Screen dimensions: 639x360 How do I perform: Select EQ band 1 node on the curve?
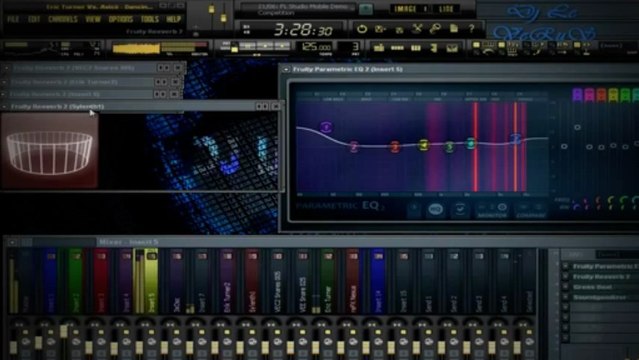pyautogui.click(x=326, y=127)
